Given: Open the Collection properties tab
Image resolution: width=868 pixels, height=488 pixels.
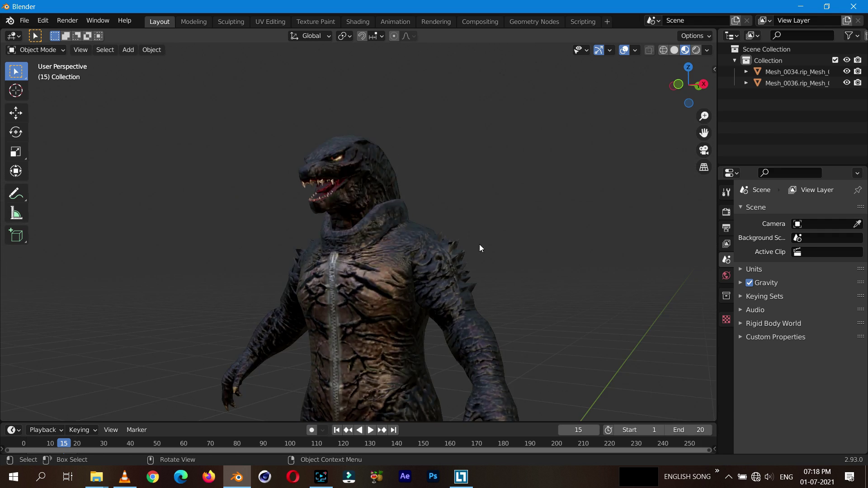Looking at the screenshot, I should click(x=726, y=296).
